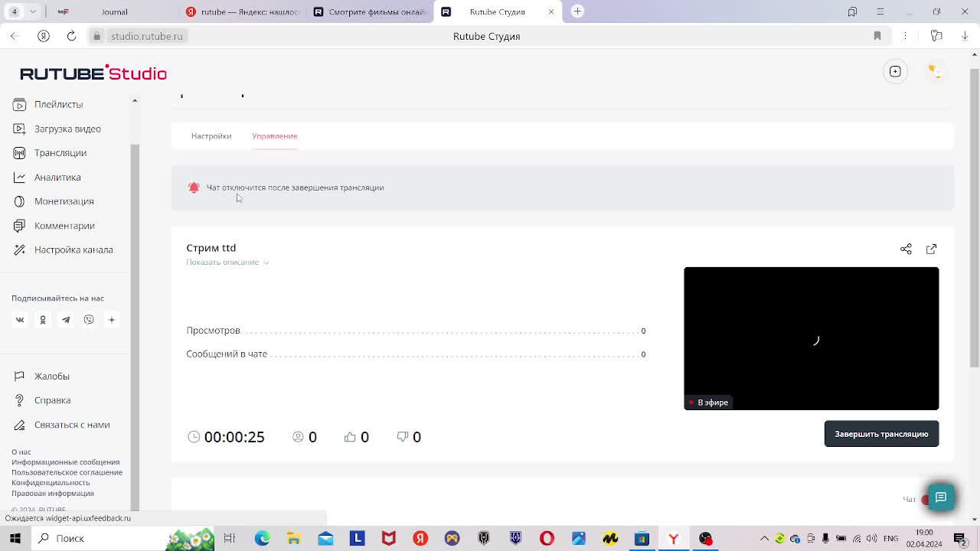Click the RUTUBE Studio logo

(93, 73)
